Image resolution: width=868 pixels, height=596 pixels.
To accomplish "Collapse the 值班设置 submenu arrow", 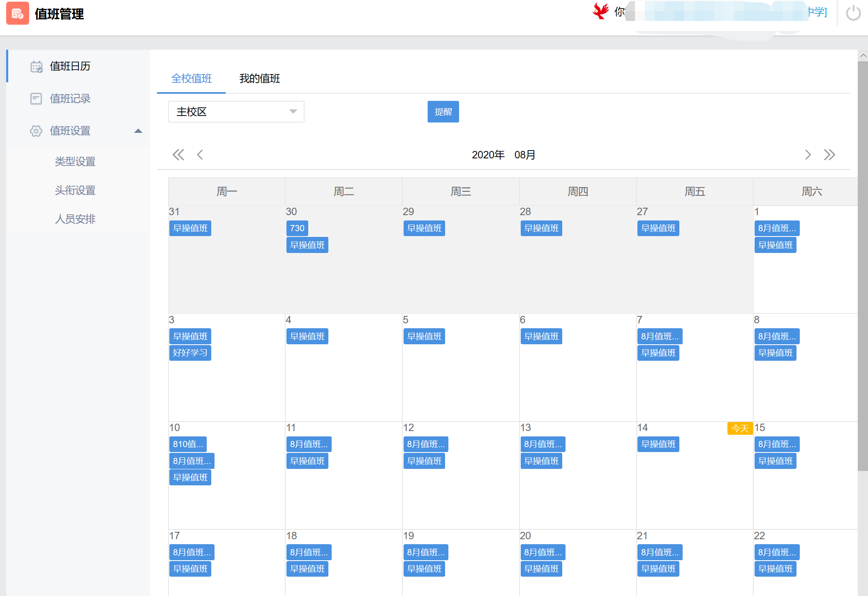I will pyautogui.click(x=138, y=131).
